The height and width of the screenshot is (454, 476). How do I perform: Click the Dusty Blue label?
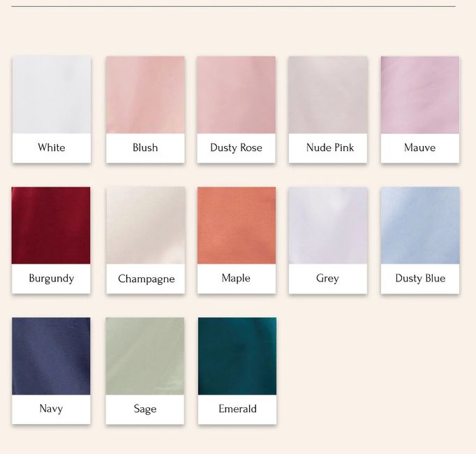point(420,279)
